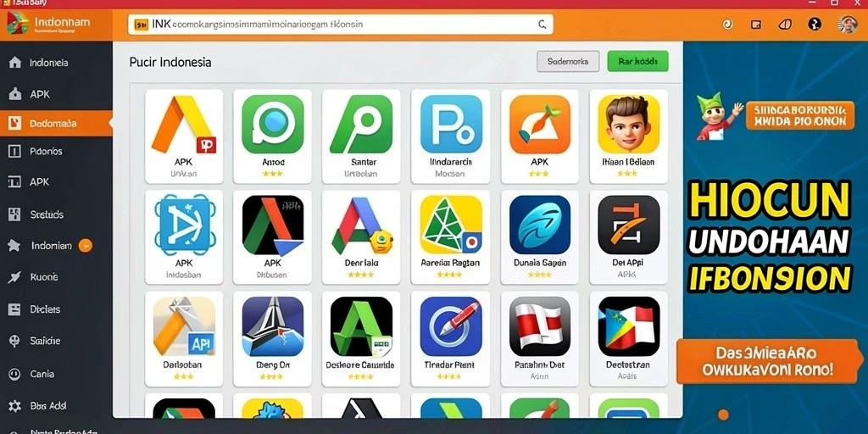
Task: Open the boy-face avatar app
Action: click(628, 136)
